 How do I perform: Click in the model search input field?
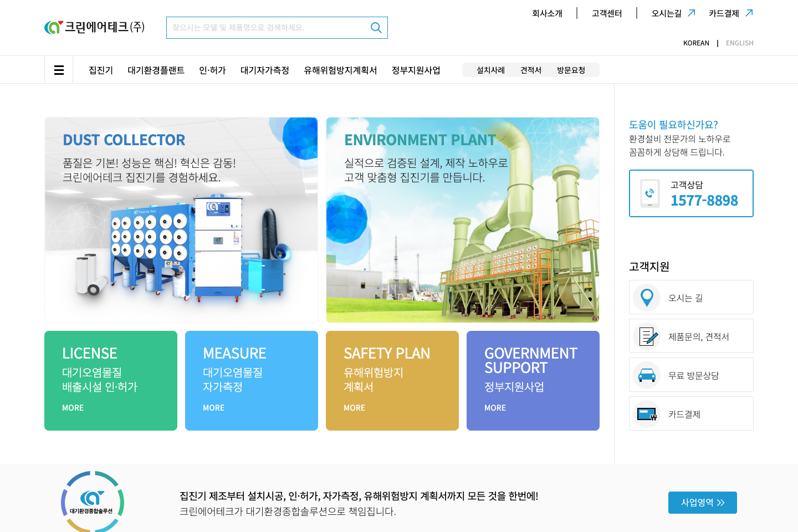pyautogui.click(x=268, y=28)
